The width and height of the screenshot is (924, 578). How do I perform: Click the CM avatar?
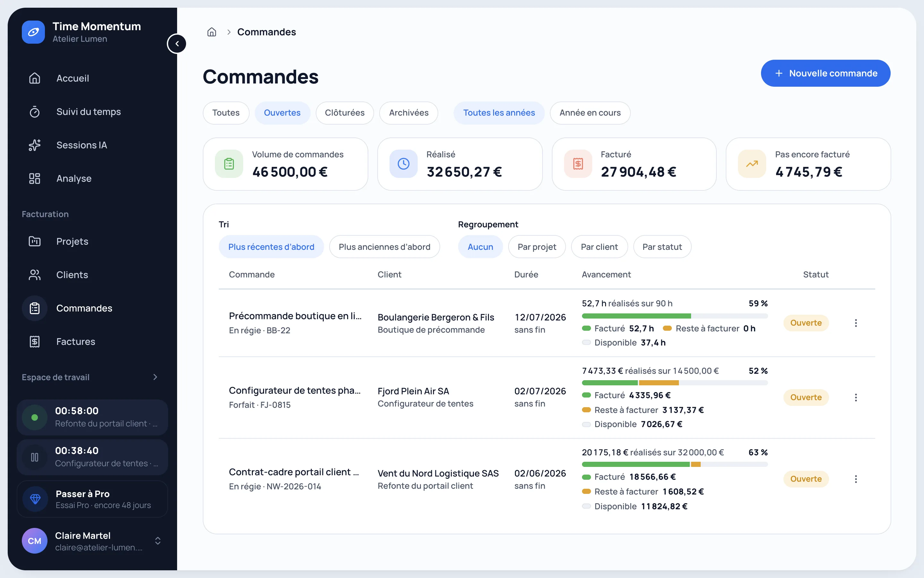click(35, 541)
